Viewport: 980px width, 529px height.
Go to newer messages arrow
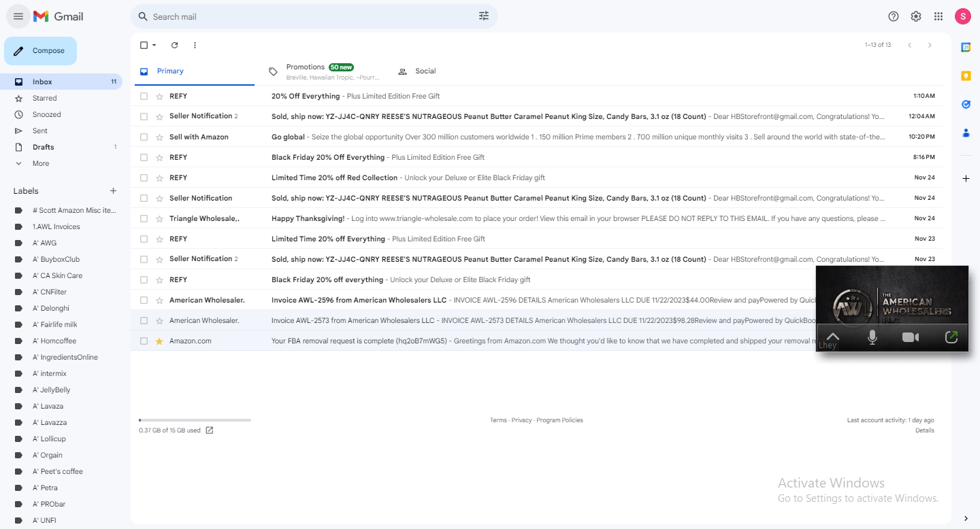909,45
